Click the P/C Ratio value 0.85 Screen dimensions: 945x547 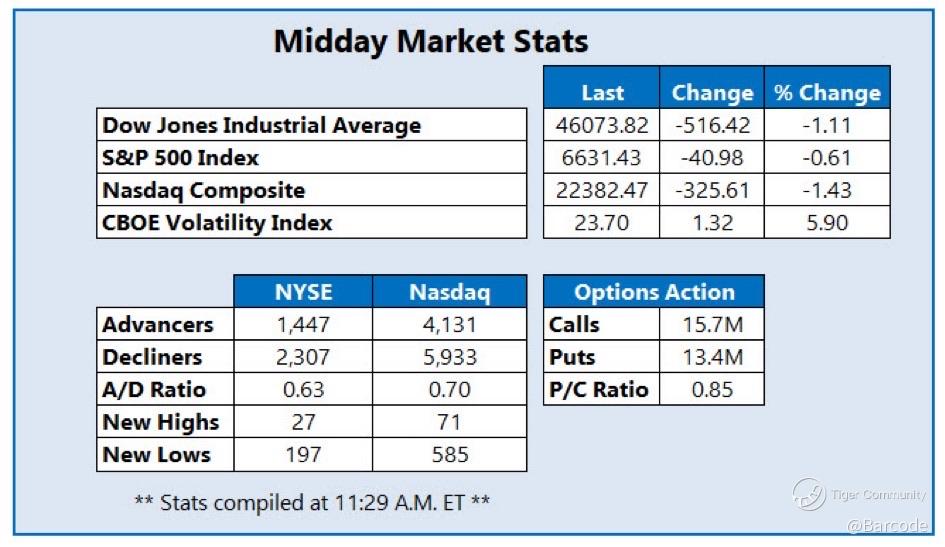(711, 389)
